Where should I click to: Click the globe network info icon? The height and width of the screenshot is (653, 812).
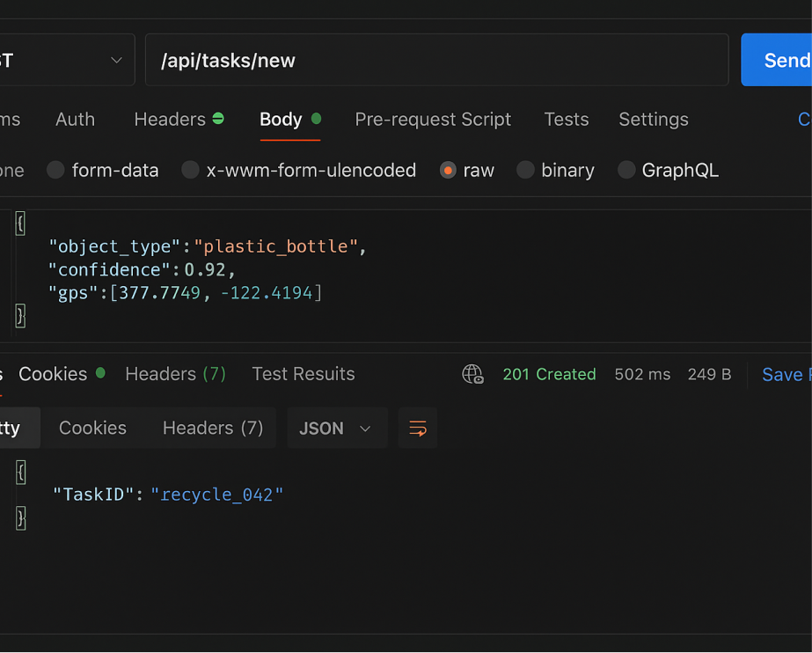pyautogui.click(x=472, y=374)
